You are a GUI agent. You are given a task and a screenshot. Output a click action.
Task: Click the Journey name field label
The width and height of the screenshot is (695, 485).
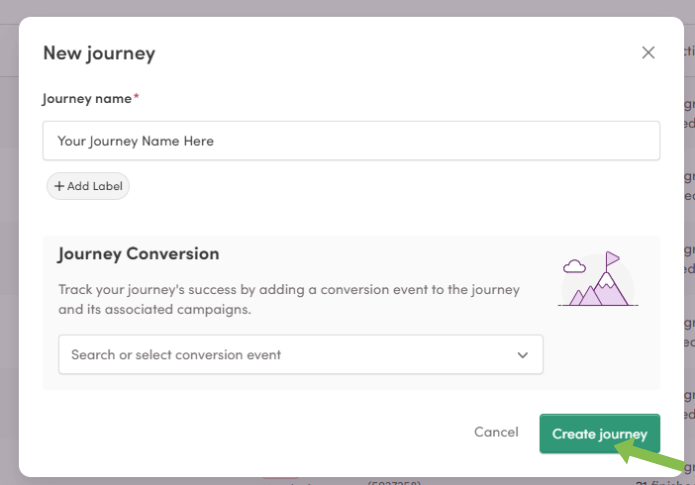coord(87,98)
